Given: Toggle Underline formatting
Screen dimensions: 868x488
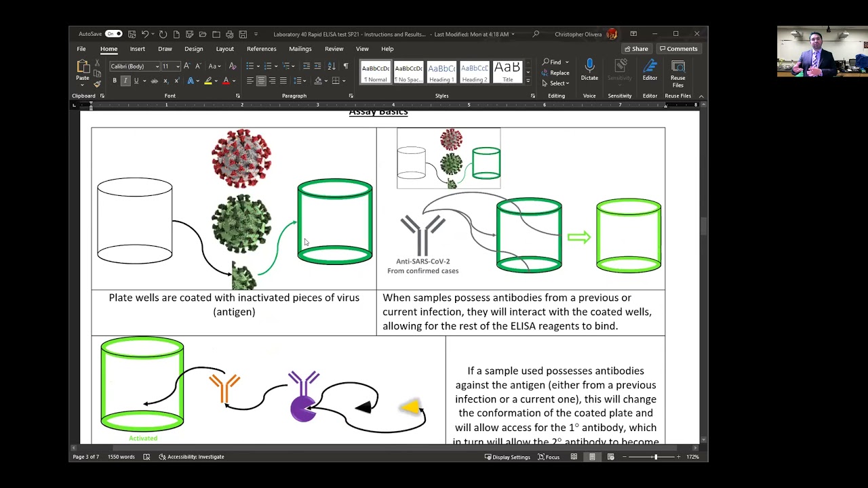Looking at the screenshot, I should coord(136,81).
